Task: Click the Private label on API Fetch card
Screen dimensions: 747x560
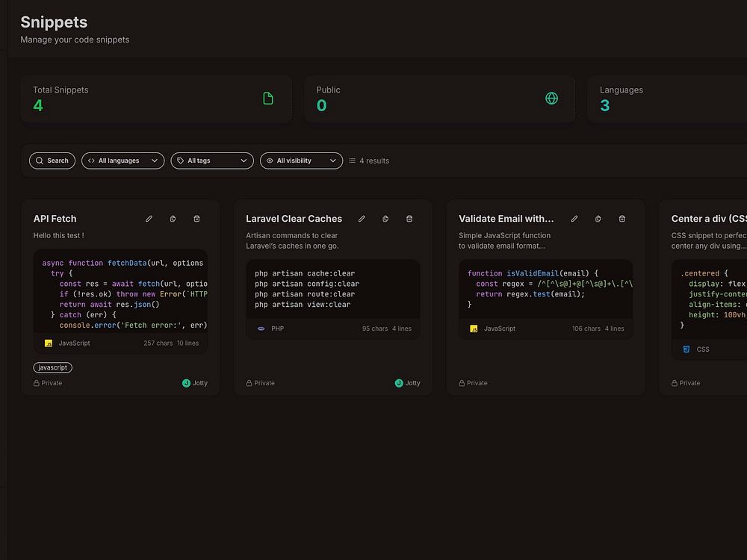Action: point(48,383)
